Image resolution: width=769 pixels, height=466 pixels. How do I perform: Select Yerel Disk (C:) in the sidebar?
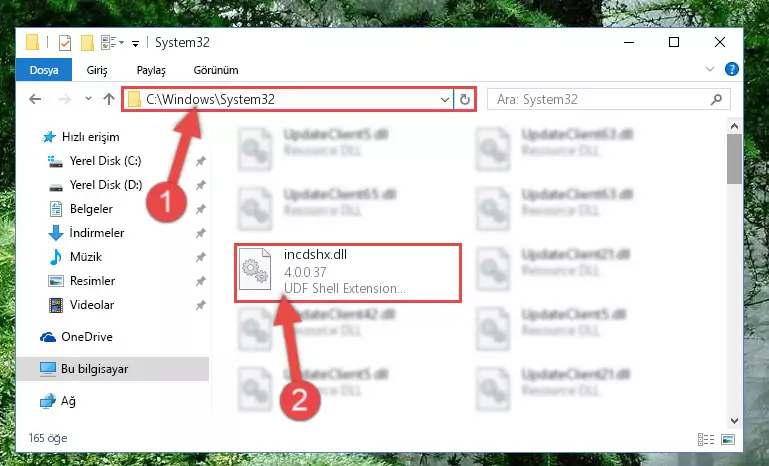pyautogui.click(x=105, y=160)
